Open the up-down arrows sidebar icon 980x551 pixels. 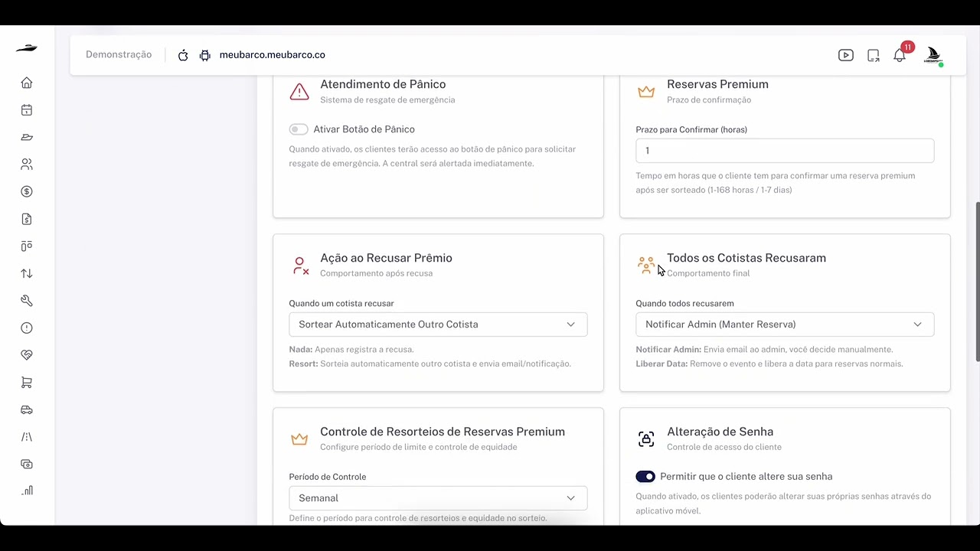[x=27, y=273]
